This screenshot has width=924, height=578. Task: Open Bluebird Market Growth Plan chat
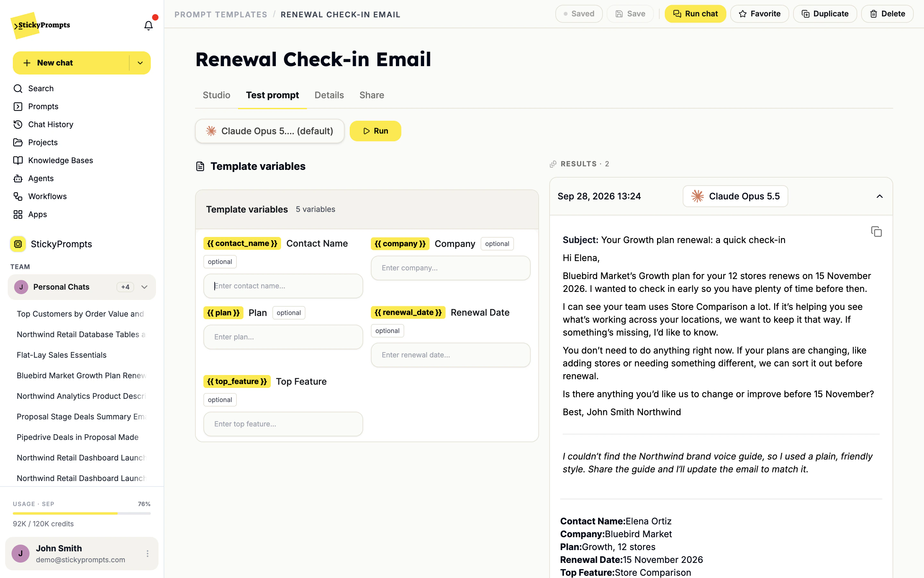(82, 375)
